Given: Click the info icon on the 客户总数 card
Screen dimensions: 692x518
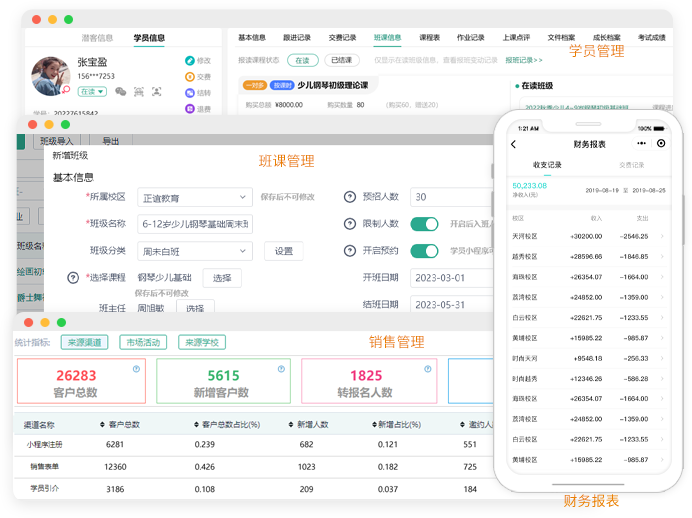Looking at the screenshot, I should click(x=136, y=369).
